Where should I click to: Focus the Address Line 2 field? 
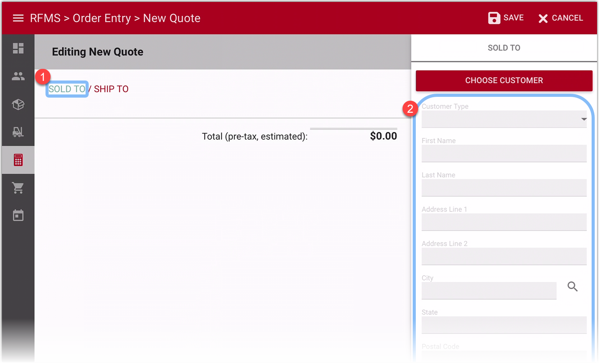[504, 256]
